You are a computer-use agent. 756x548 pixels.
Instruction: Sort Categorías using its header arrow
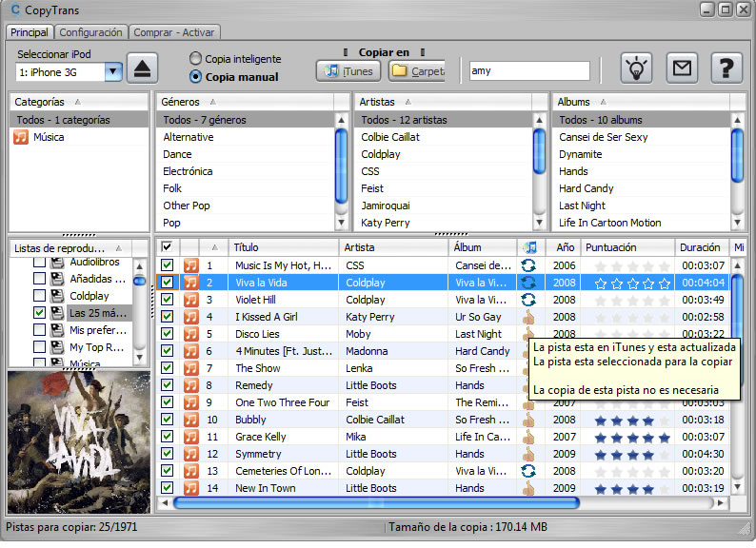(x=78, y=102)
